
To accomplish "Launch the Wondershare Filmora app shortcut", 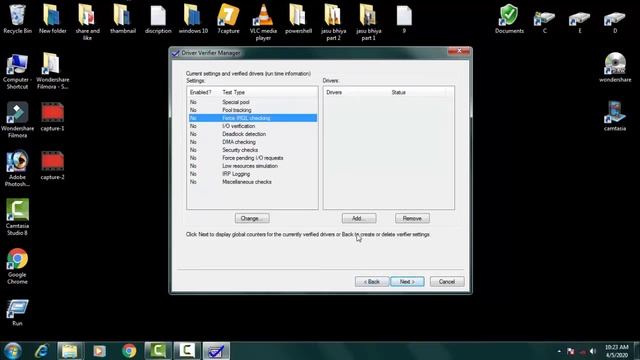I will (x=17, y=120).
